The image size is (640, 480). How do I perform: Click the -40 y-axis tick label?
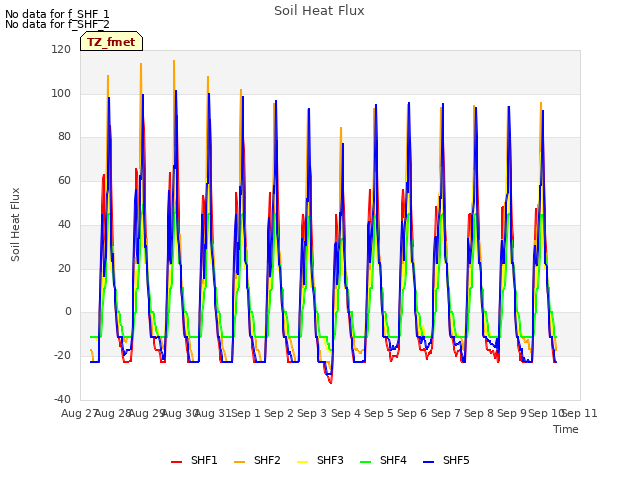coord(62,399)
